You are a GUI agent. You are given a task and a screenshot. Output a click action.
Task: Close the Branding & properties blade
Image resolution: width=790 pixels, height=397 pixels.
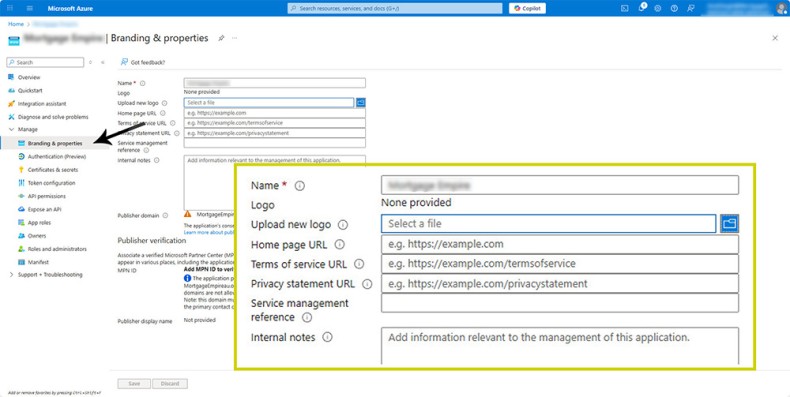(775, 38)
